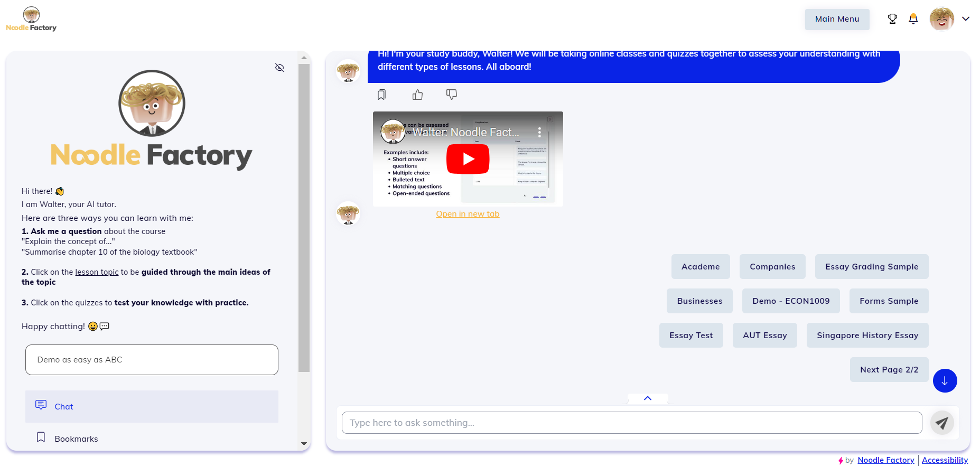Send the message with paper plane

[942, 423]
